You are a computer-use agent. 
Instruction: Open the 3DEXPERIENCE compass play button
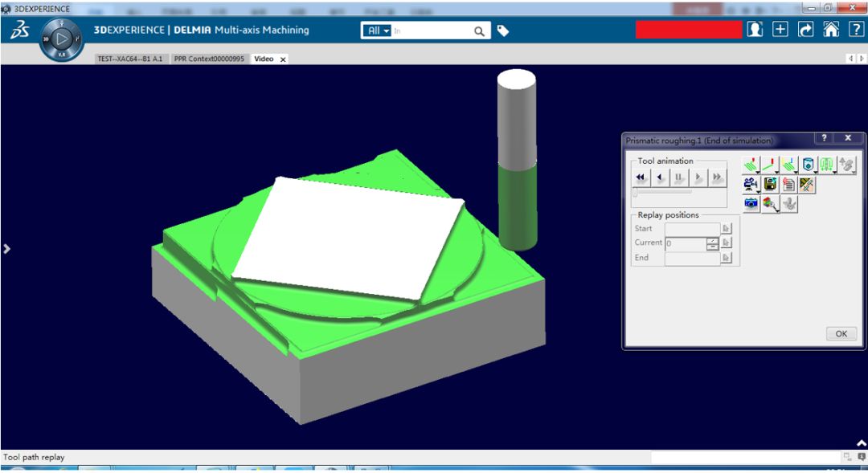[62, 39]
